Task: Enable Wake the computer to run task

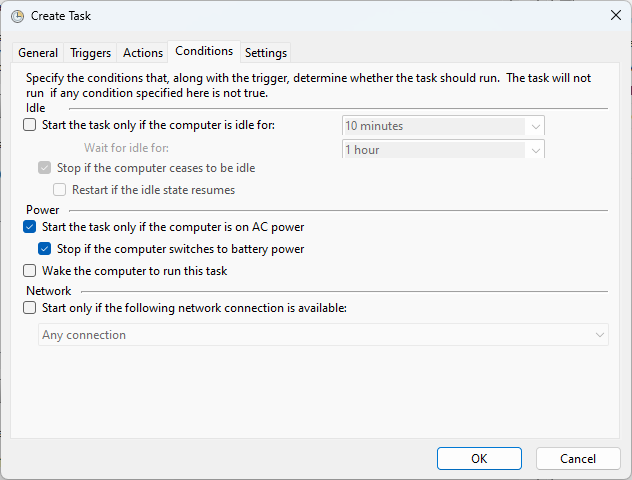Action: [30, 271]
